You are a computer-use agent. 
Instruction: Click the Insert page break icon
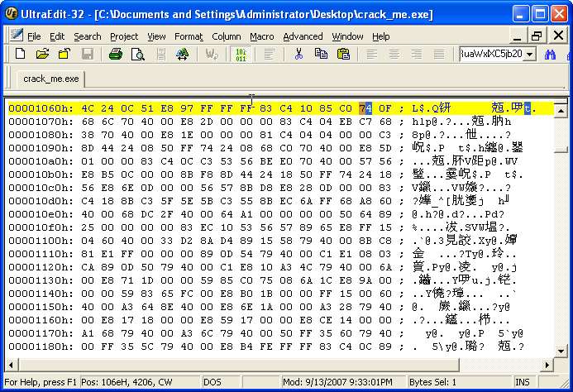[160, 54]
